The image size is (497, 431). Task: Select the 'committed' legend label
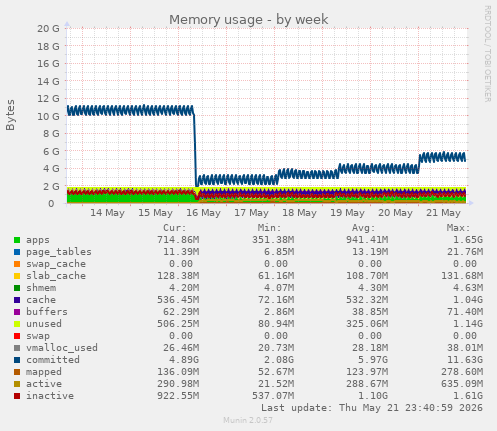click(x=53, y=360)
